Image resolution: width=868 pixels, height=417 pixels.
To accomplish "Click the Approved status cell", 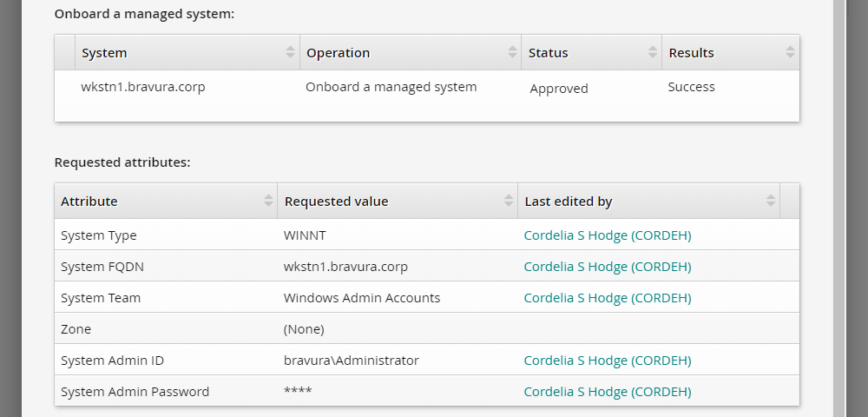I will point(559,89).
